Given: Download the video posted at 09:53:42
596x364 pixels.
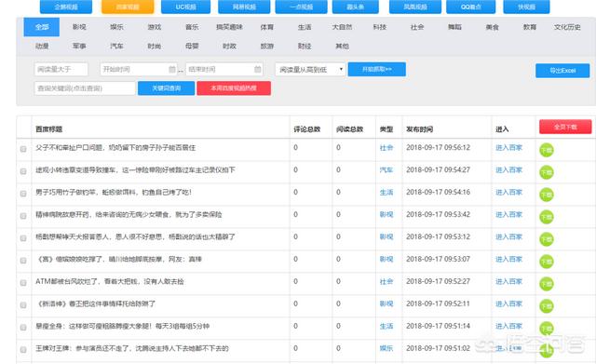Looking at the screenshot, I should pos(547,217).
